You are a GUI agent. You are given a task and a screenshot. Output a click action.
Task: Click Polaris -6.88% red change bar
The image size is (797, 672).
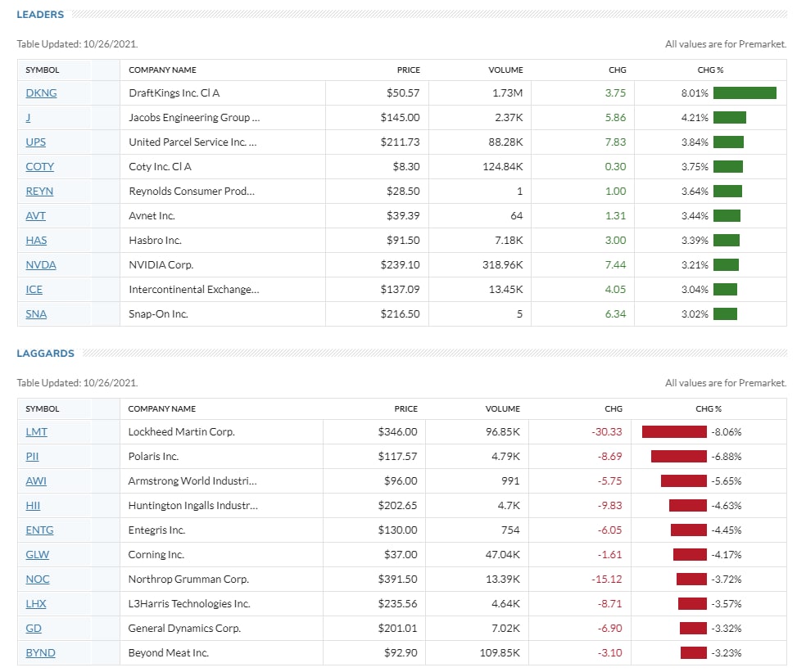tap(678, 456)
